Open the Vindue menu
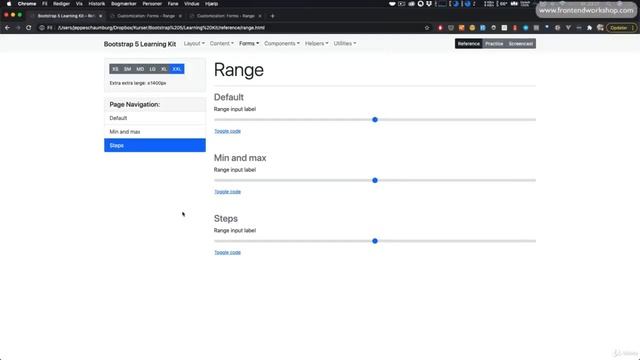Screen dimensions: 640x360 (191, 4)
